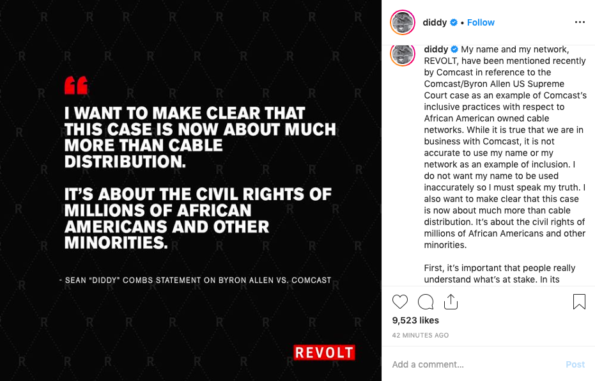
Task: Click the diddy avatar beside the caption
Action: tap(403, 55)
